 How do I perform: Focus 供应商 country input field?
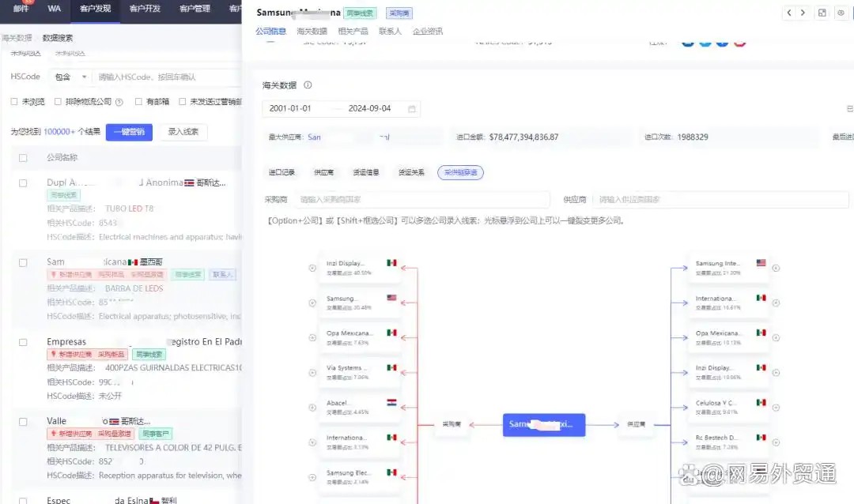point(720,200)
